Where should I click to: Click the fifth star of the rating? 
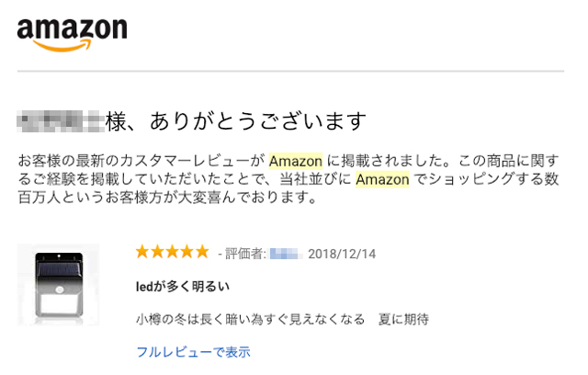pyautogui.click(x=201, y=252)
